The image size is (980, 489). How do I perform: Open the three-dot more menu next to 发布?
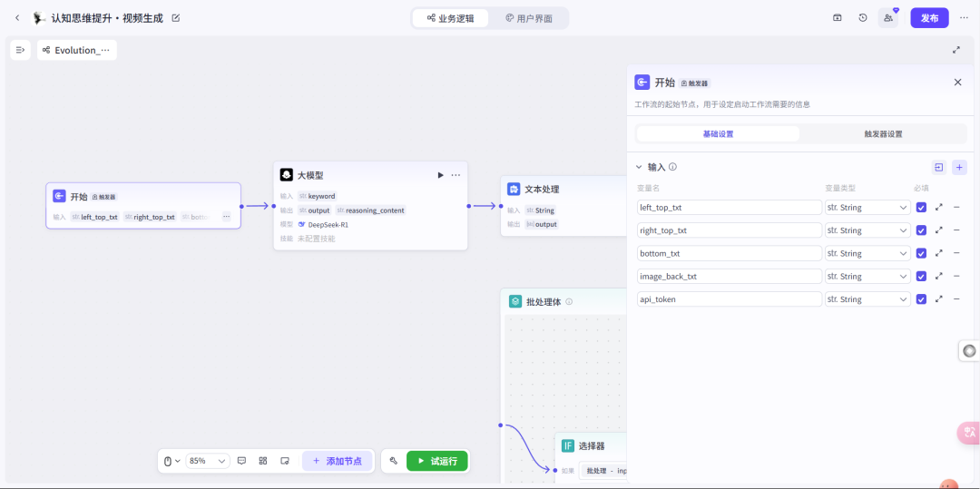coord(964,18)
